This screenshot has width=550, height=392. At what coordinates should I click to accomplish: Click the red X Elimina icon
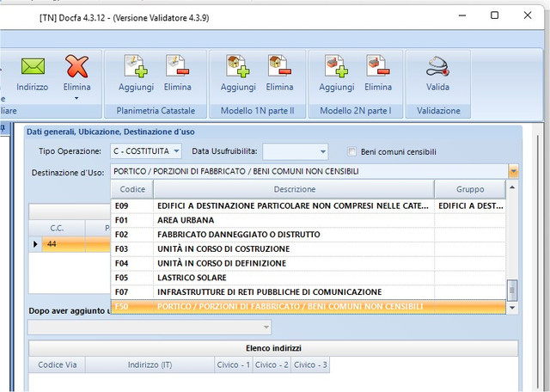coord(76,66)
